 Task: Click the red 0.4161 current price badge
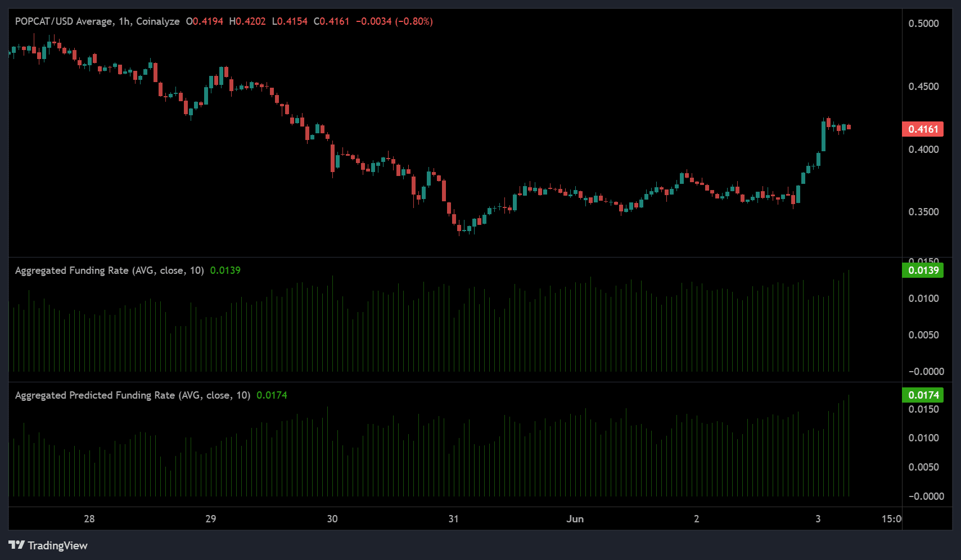[x=923, y=129]
